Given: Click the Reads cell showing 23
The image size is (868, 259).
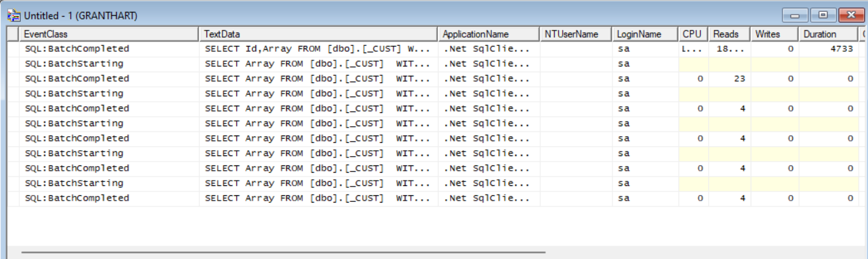Looking at the screenshot, I should (729, 78).
